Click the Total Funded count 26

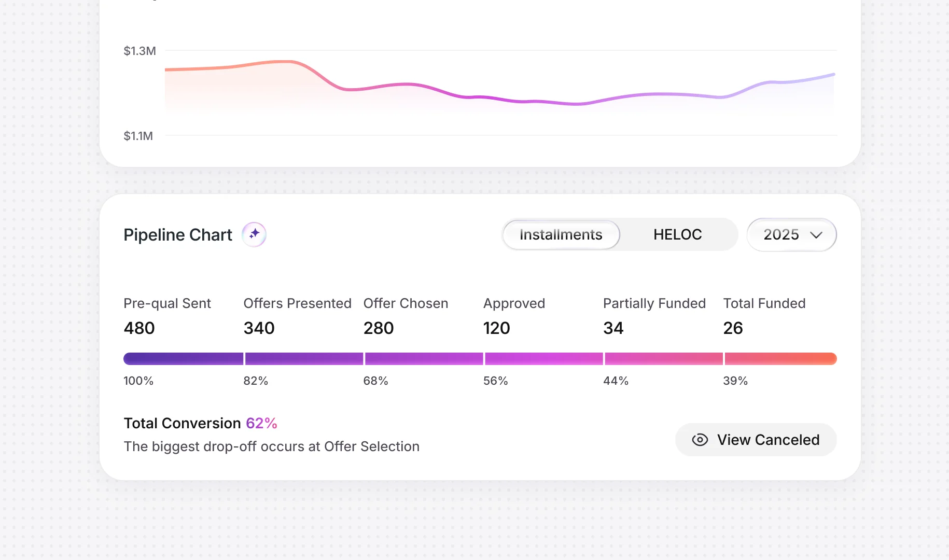pyautogui.click(x=733, y=328)
